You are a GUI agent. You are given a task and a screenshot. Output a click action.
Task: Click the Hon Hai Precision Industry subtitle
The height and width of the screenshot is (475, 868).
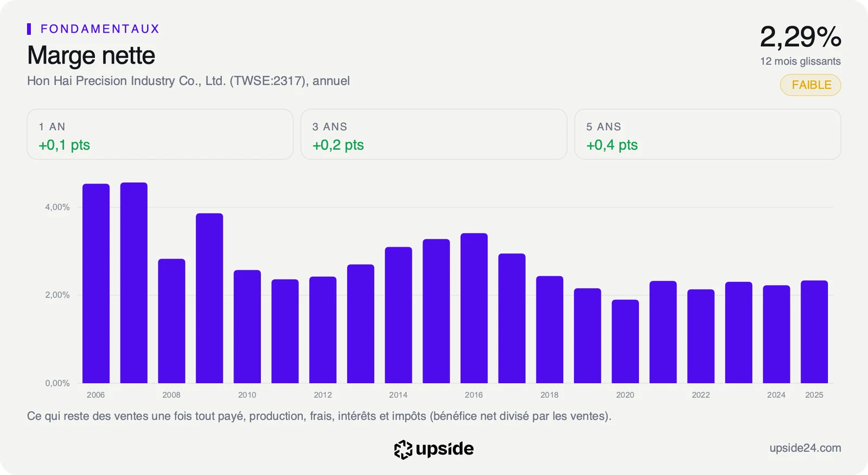click(x=188, y=81)
